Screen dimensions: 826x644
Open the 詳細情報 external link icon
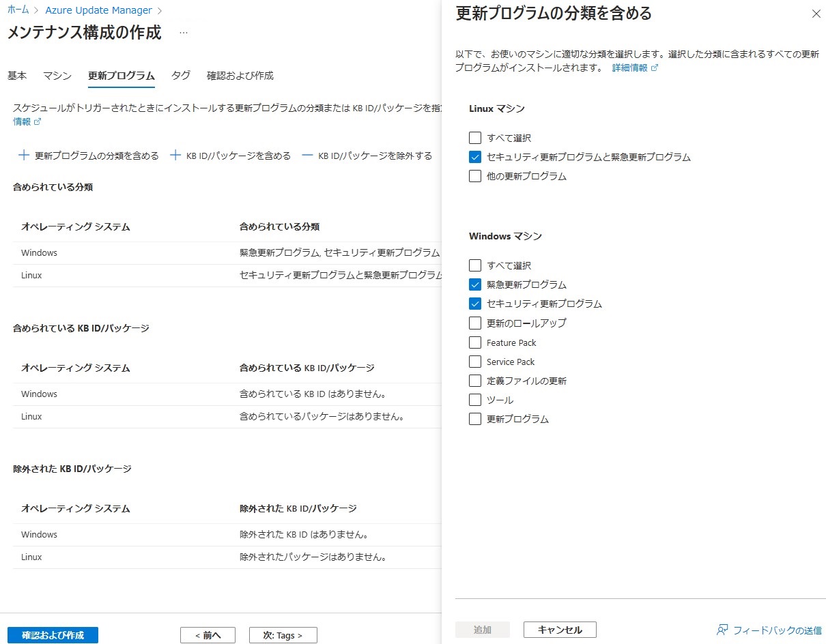[x=655, y=68]
